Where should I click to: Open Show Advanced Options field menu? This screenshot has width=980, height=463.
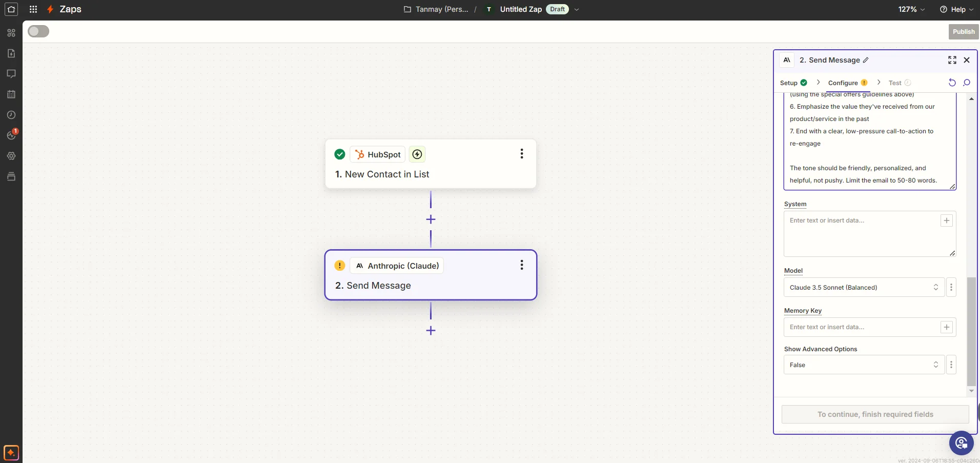coord(951,365)
